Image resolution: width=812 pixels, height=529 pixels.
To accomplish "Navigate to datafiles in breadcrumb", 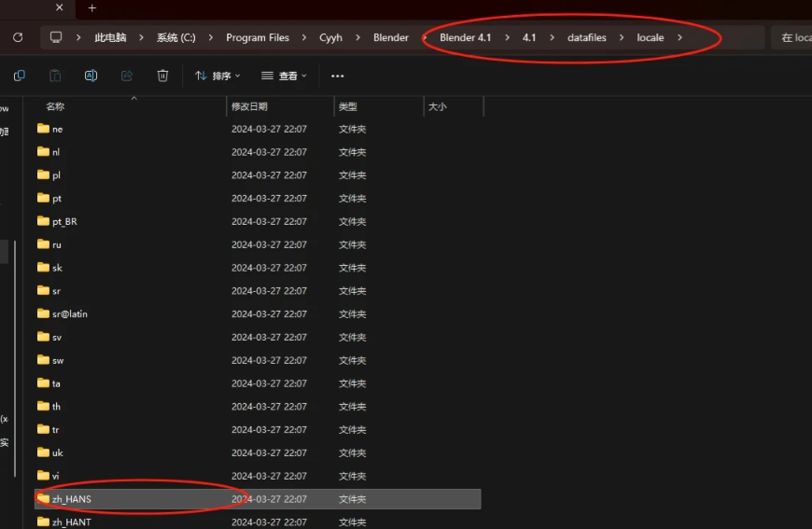I will click(x=587, y=37).
